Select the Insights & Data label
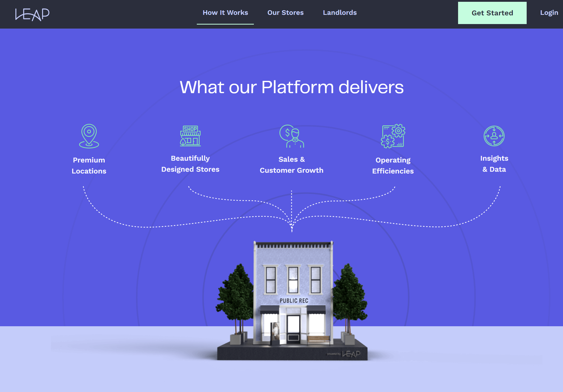The height and width of the screenshot is (392, 563). pos(494,164)
